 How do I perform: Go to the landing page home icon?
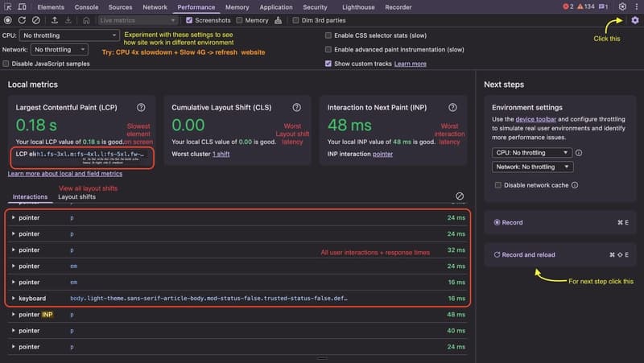tap(86, 20)
